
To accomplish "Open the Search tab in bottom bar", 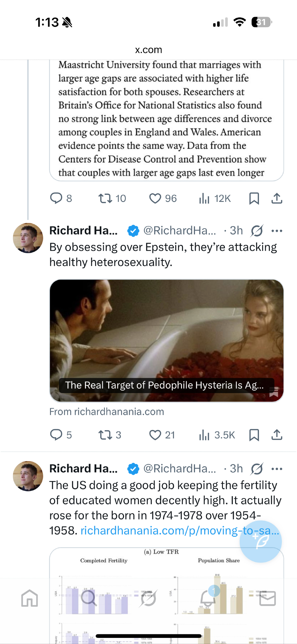I will click(89, 598).
